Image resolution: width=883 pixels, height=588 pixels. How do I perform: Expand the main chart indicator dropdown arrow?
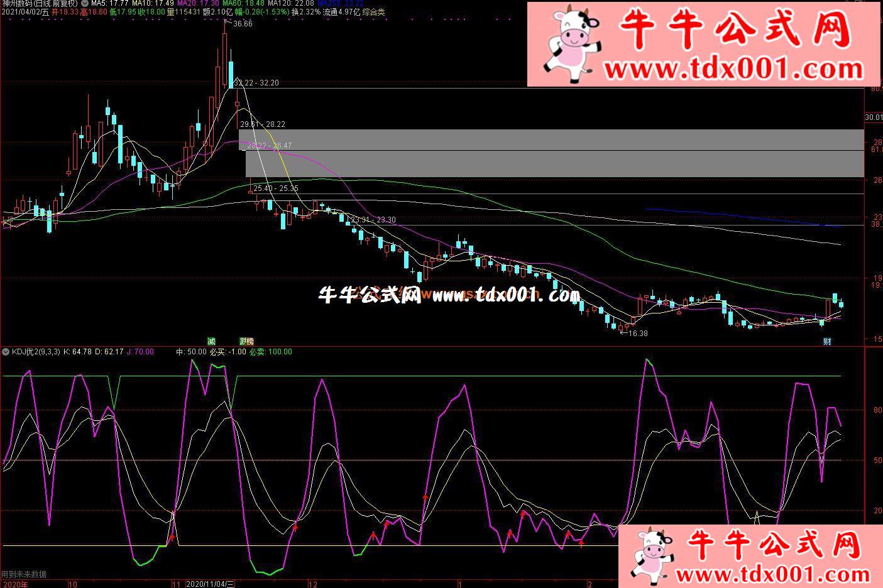[x=85, y=3]
